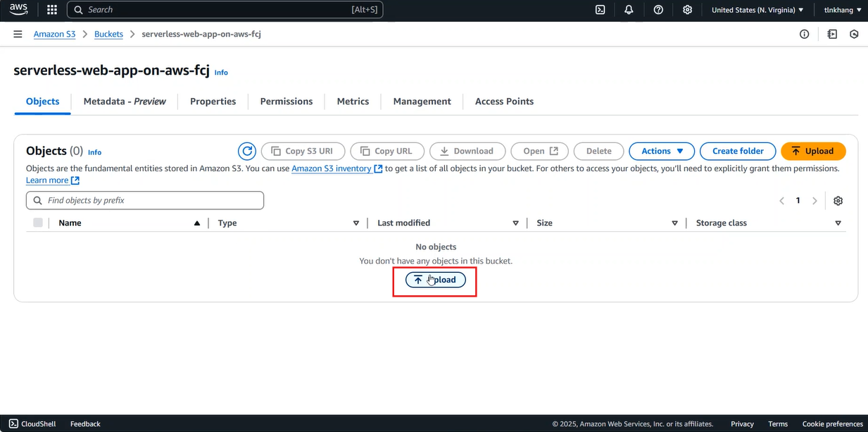Click the Copy S3 URI button
The width and height of the screenshot is (868, 432).
pos(303,151)
